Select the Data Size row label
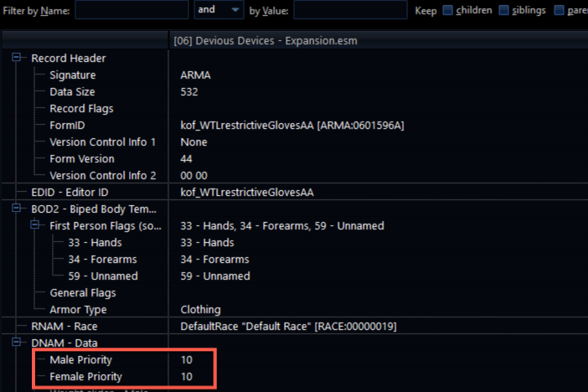The image size is (588, 392). (x=72, y=92)
